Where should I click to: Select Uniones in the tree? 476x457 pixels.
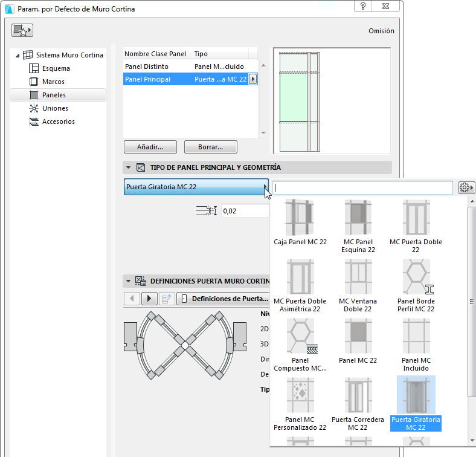coord(55,108)
